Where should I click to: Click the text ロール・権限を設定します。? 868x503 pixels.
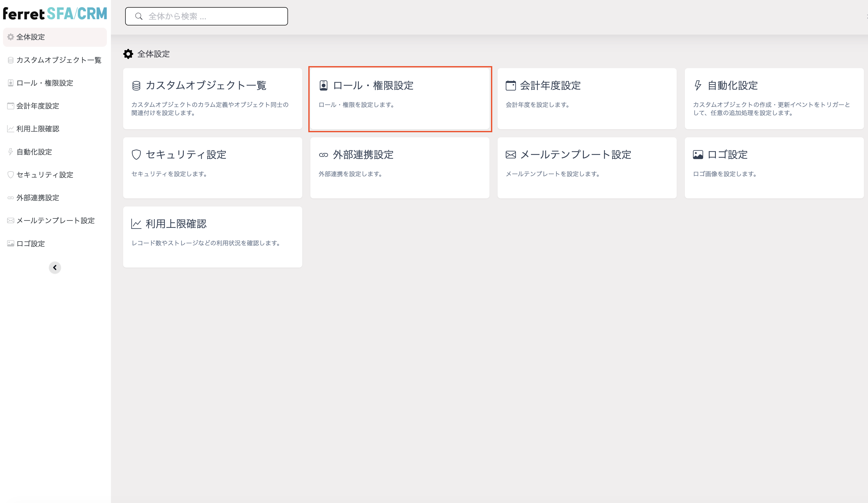pyautogui.click(x=356, y=105)
